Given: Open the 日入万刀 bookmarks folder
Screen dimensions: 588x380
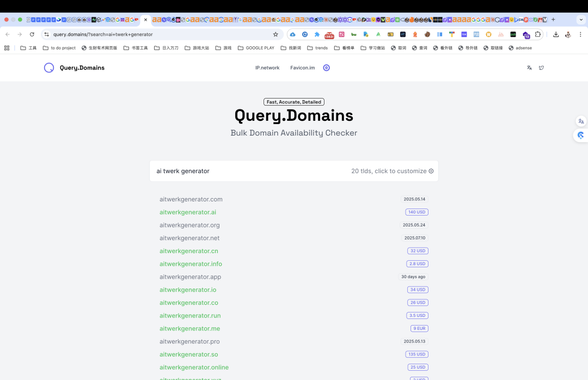Looking at the screenshot, I should 166,48.
